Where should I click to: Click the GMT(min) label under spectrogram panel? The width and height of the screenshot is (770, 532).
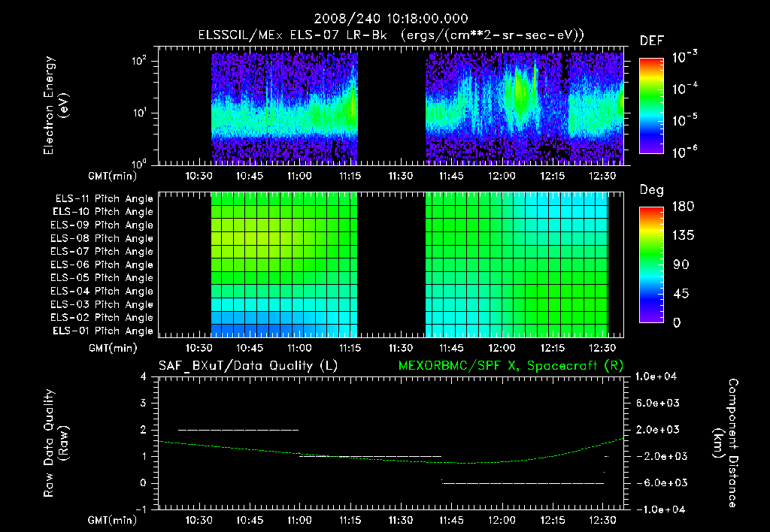(113, 176)
